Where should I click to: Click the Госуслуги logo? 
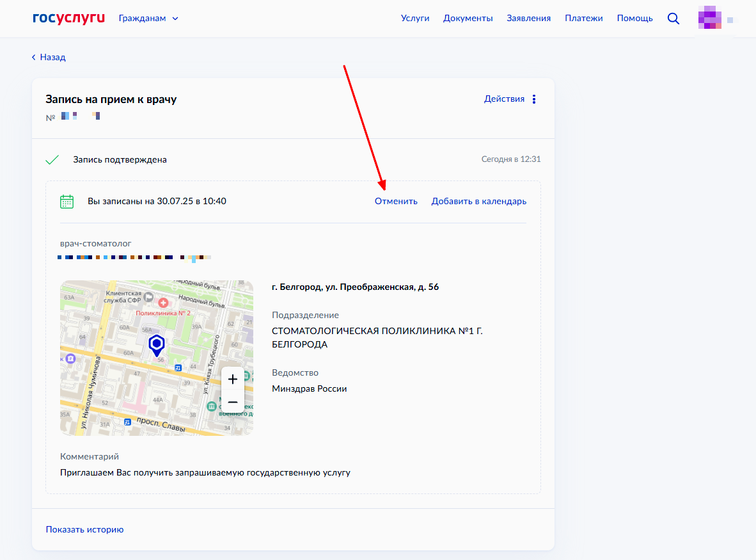click(x=68, y=18)
